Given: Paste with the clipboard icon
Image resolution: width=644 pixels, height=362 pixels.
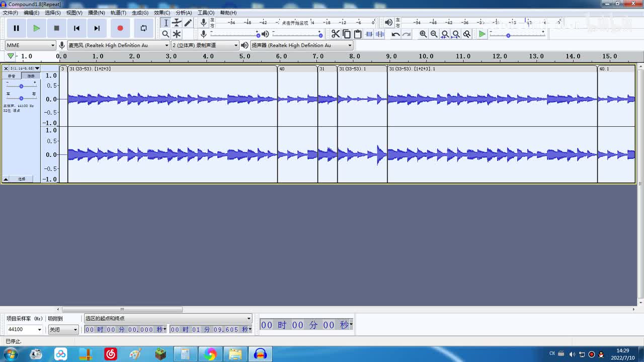Looking at the screenshot, I should 358,34.
